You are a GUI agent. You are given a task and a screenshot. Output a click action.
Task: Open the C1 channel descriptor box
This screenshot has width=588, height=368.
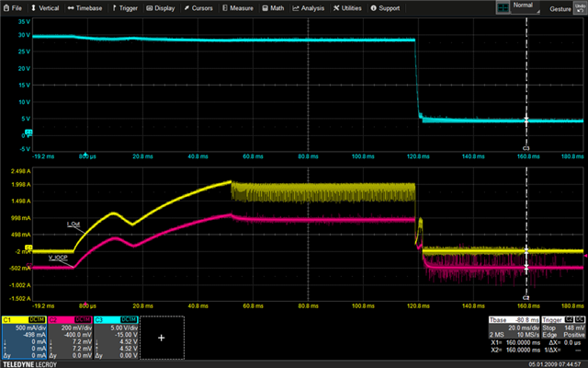point(24,338)
